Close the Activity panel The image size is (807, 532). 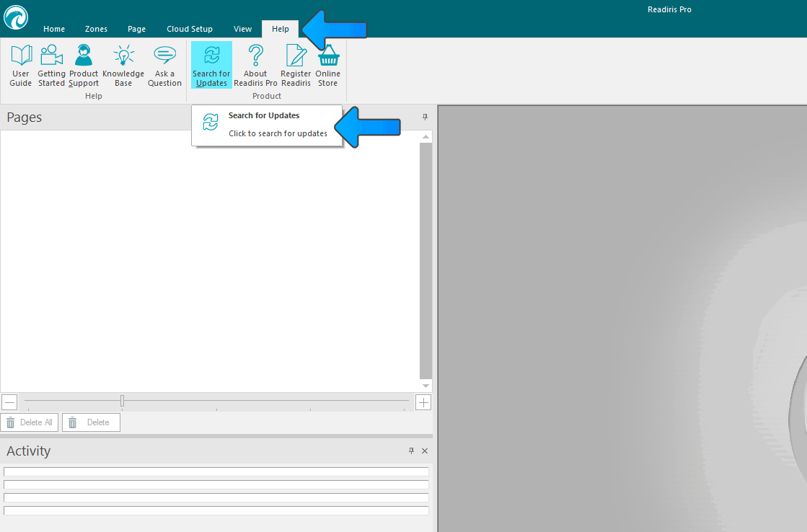(424, 451)
